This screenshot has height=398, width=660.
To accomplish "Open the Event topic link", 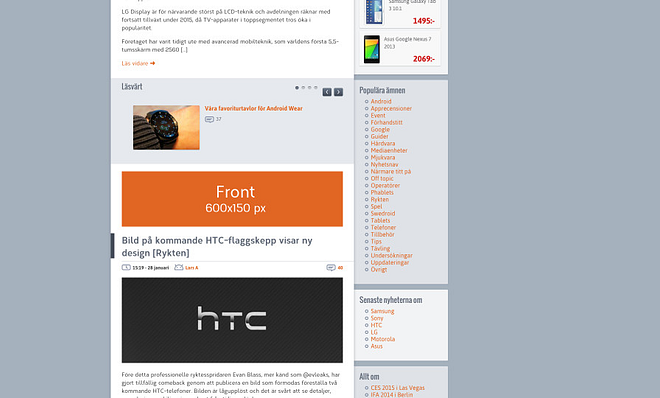I will 378,115.
